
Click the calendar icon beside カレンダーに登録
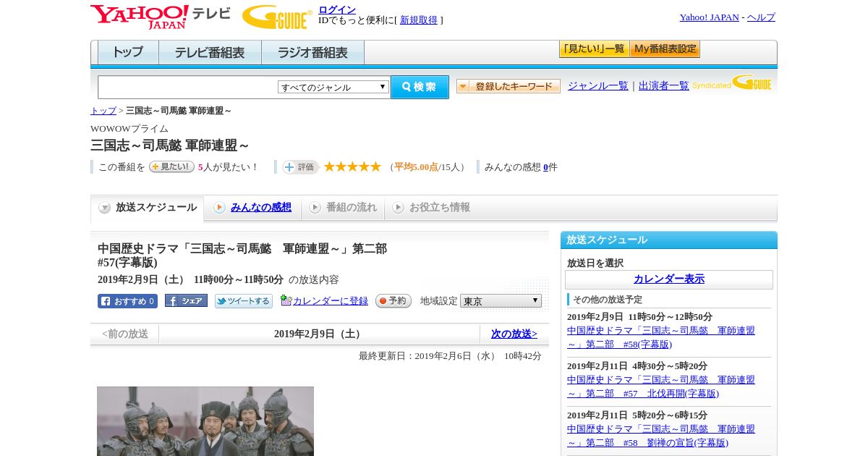click(286, 300)
